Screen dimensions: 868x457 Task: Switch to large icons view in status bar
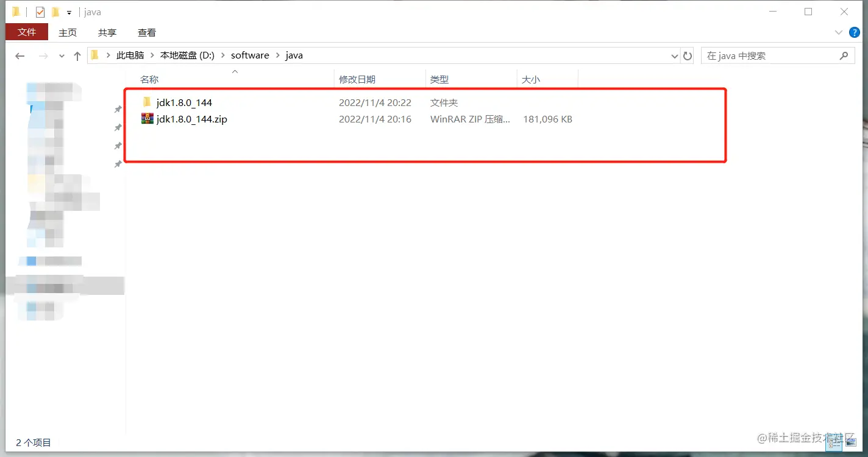point(852,442)
